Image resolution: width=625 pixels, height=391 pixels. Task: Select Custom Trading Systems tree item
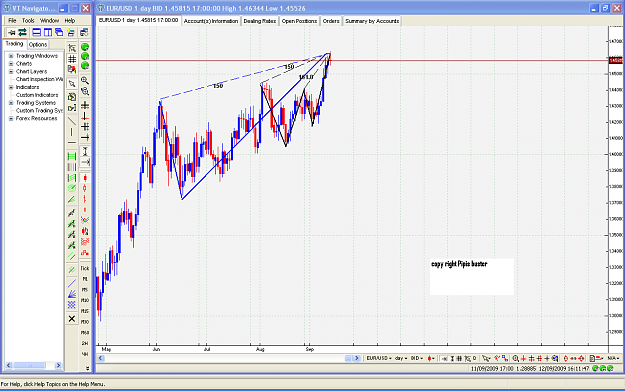point(39,110)
